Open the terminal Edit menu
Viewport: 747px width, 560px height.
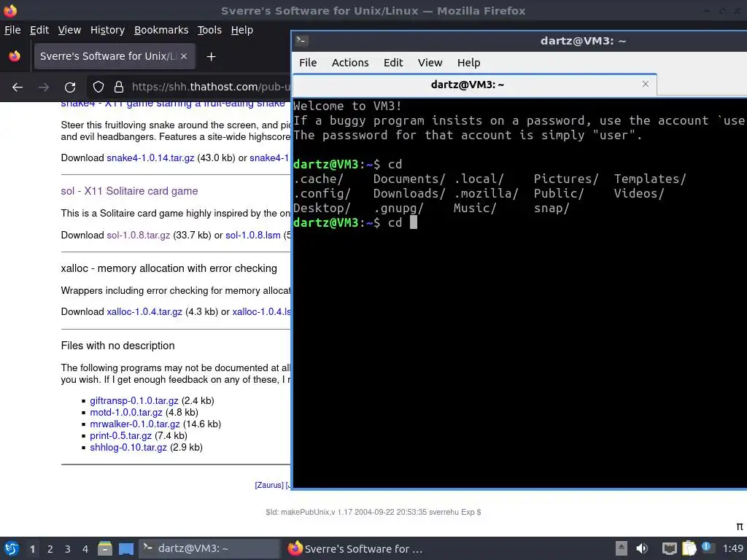click(x=393, y=63)
